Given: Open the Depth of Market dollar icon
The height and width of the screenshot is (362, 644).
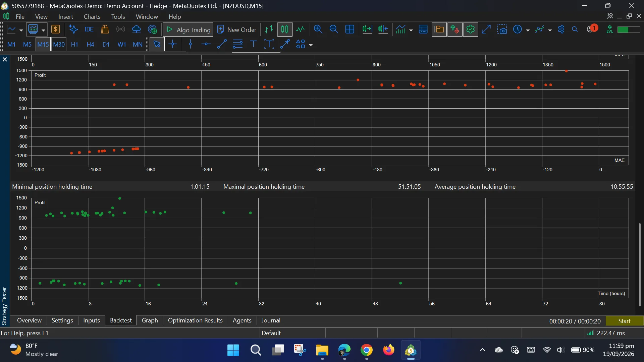Looking at the screenshot, I should (x=55, y=29).
